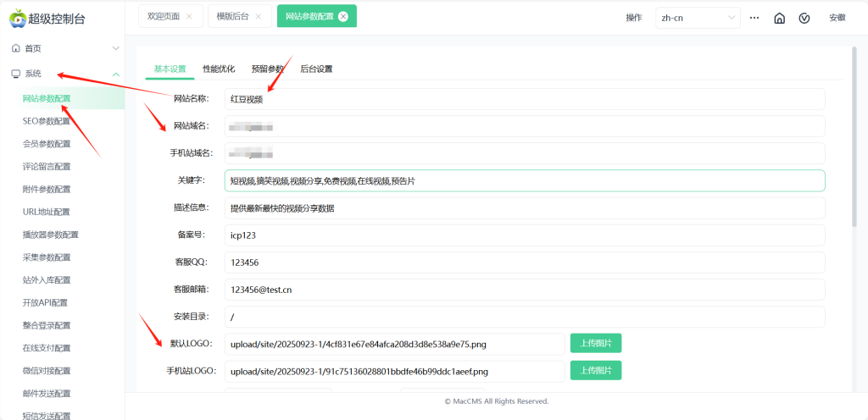Click the 描述信息 input field
Viewport: 868px width, 420px height.
pos(525,207)
